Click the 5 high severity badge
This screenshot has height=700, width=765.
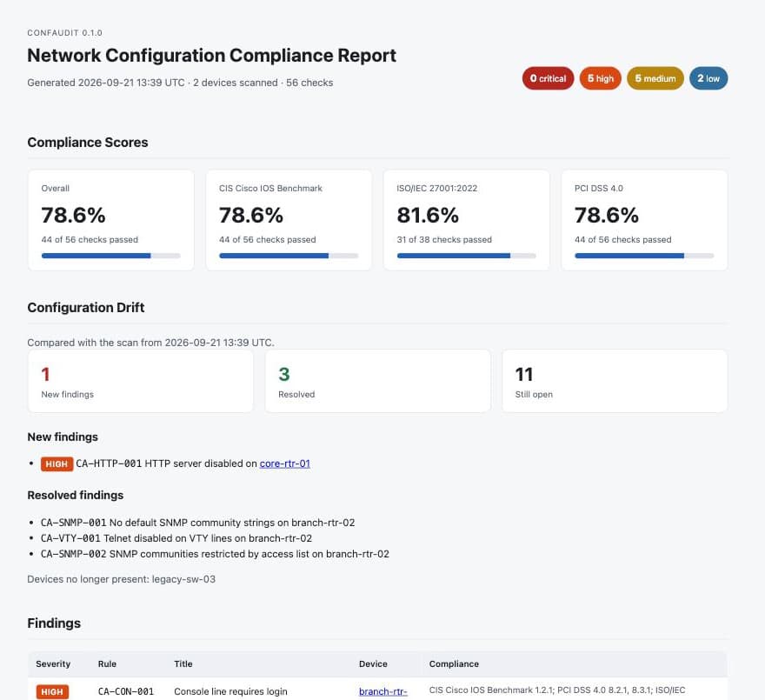click(600, 78)
